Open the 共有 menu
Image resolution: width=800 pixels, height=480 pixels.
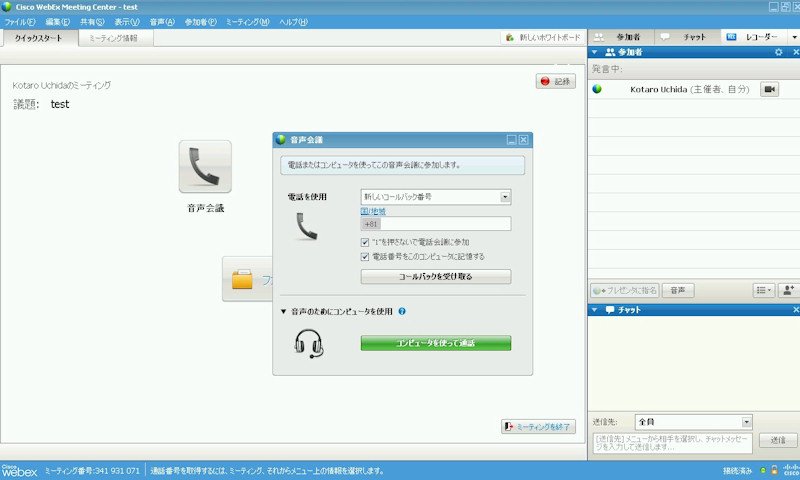(92, 22)
